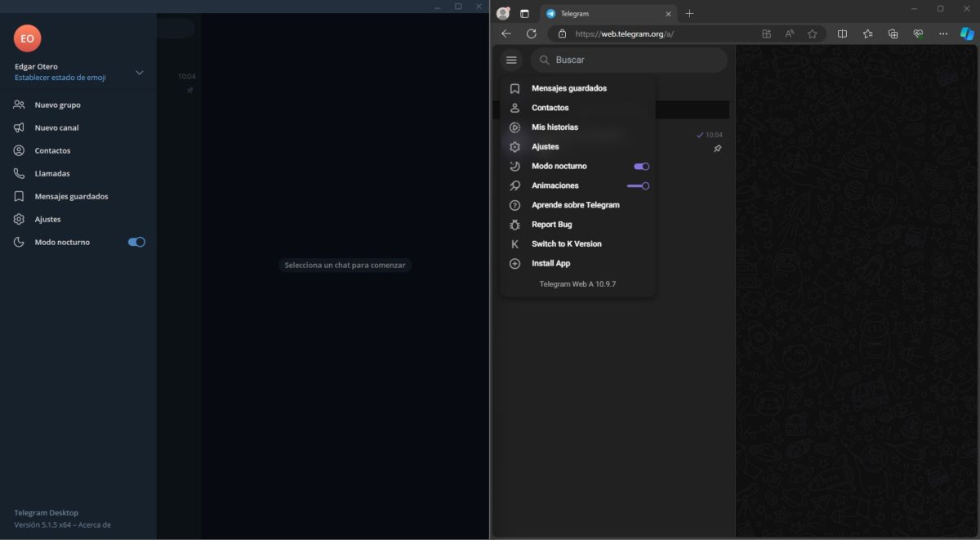Open the hamburger menu in Telegram Web
Image resolution: width=980 pixels, height=540 pixels.
point(510,59)
